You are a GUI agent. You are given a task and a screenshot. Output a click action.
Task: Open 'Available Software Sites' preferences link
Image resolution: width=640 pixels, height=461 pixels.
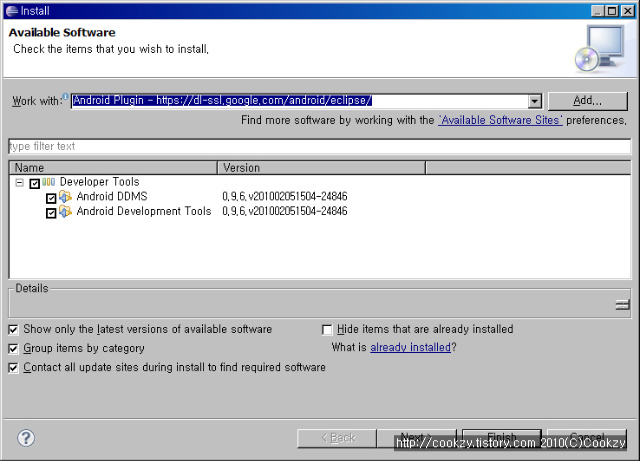click(500, 120)
